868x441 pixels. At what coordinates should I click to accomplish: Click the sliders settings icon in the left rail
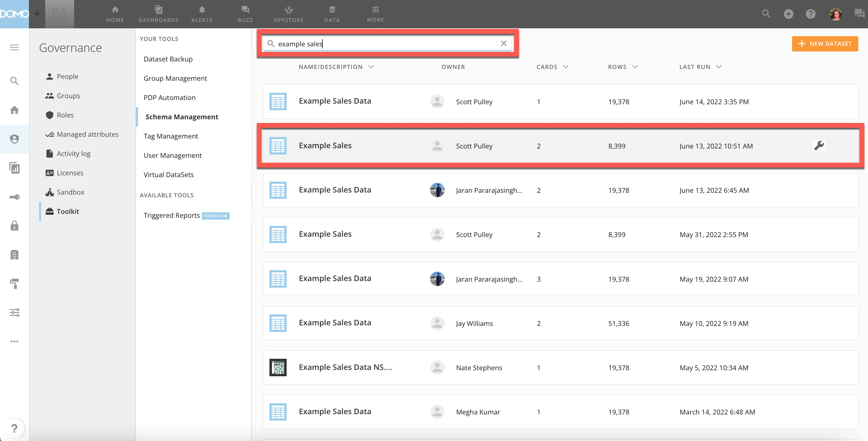tap(14, 312)
